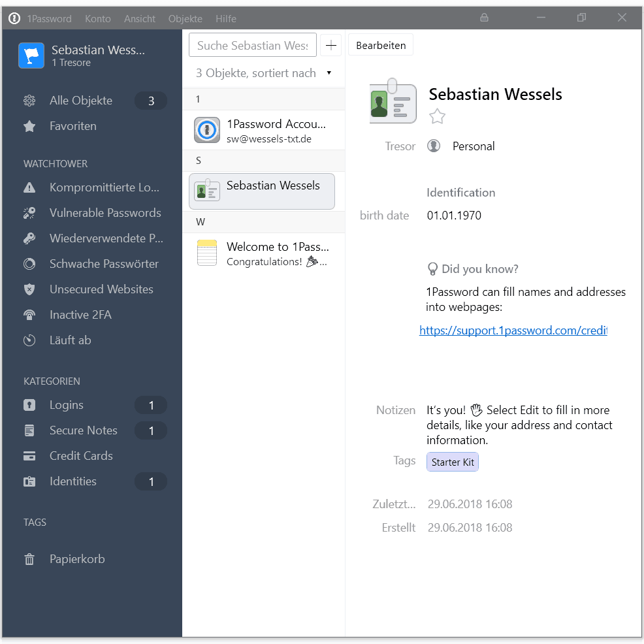Viewport: 644px width, 644px height.
Task: Open the Objekte menu
Action: pyautogui.click(x=185, y=18)
